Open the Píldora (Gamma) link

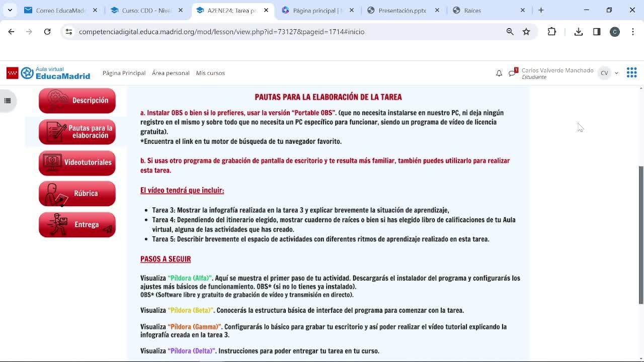(x=194, y=327)
